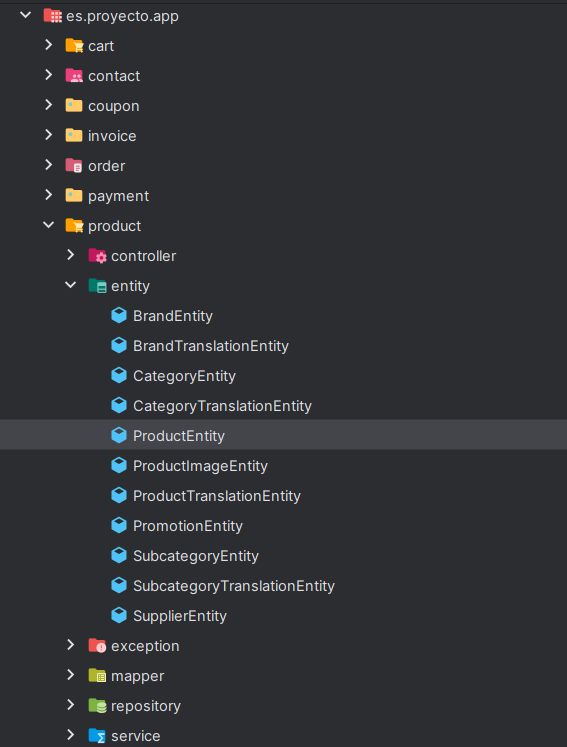Select the controller folder label

143,256
